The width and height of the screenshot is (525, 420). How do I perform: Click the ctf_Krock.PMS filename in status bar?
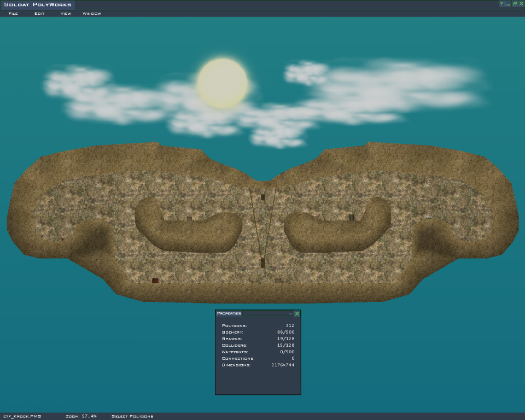(22, 417)
